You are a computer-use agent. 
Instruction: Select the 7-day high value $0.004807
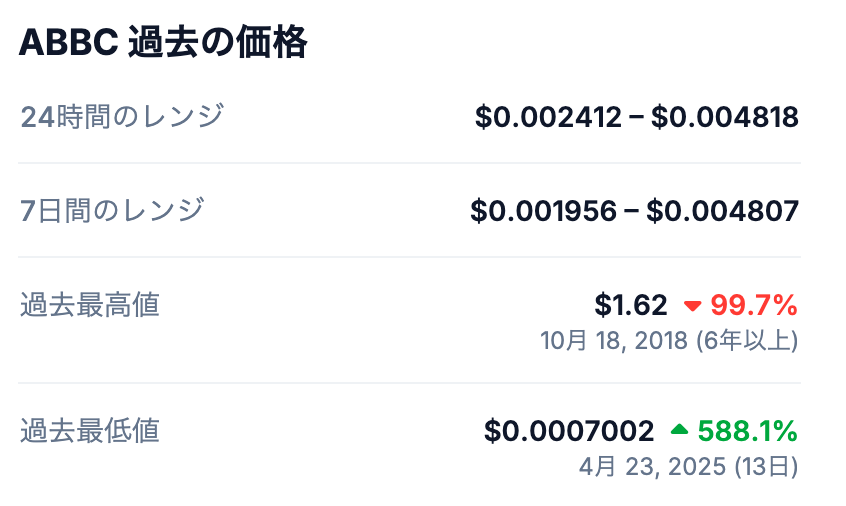(722, 211)
